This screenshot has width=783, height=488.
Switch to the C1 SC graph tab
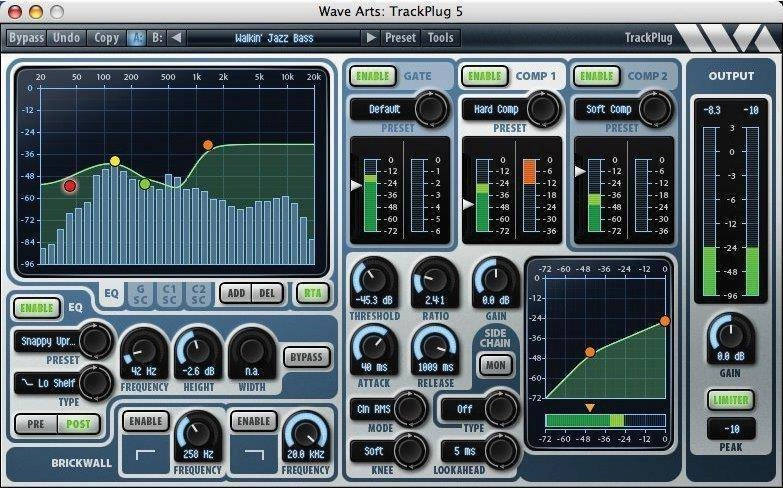[x=169, y=294]
